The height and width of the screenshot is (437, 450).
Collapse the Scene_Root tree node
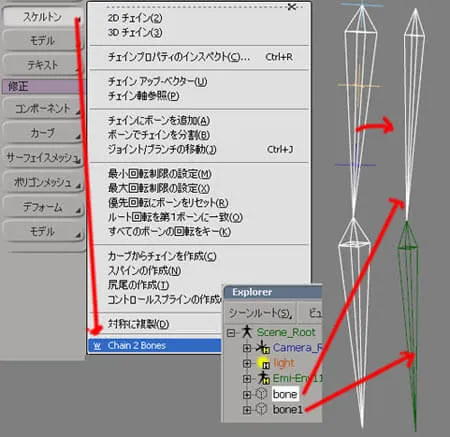[x=231, y=333]
